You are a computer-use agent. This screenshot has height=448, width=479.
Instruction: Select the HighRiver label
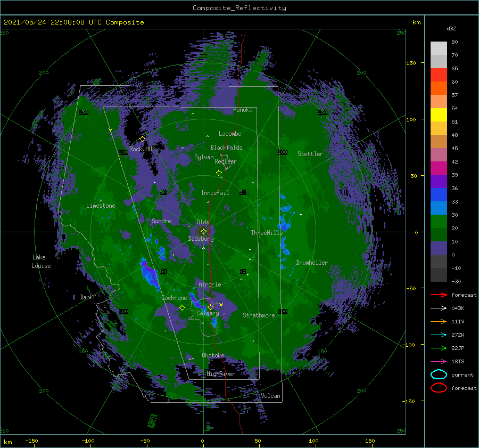221,374
